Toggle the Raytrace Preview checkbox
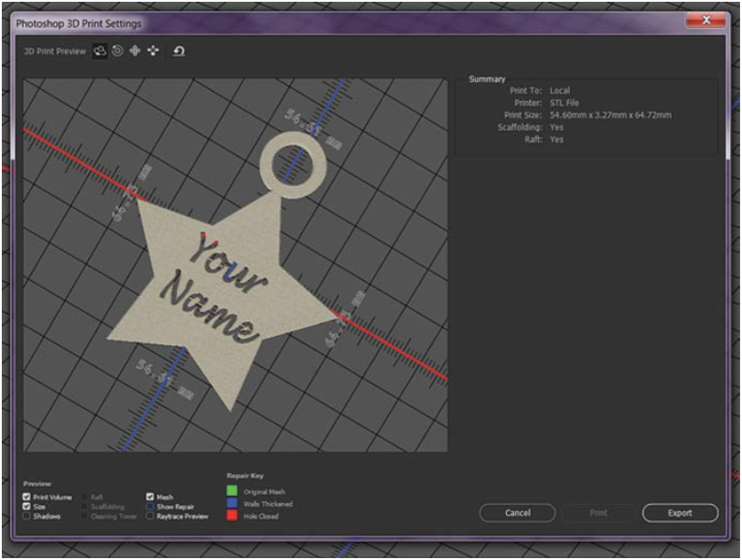742x560 pixels. (x=150, y=516)
